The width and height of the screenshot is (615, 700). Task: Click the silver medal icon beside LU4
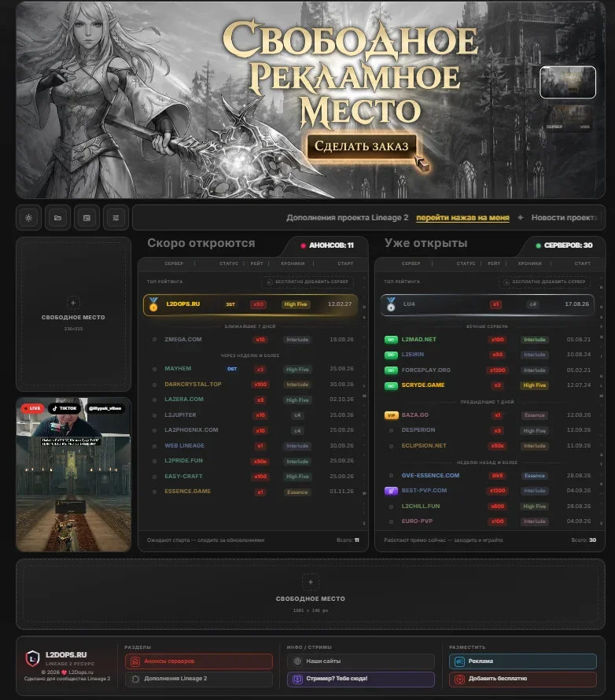click(391, 304)
